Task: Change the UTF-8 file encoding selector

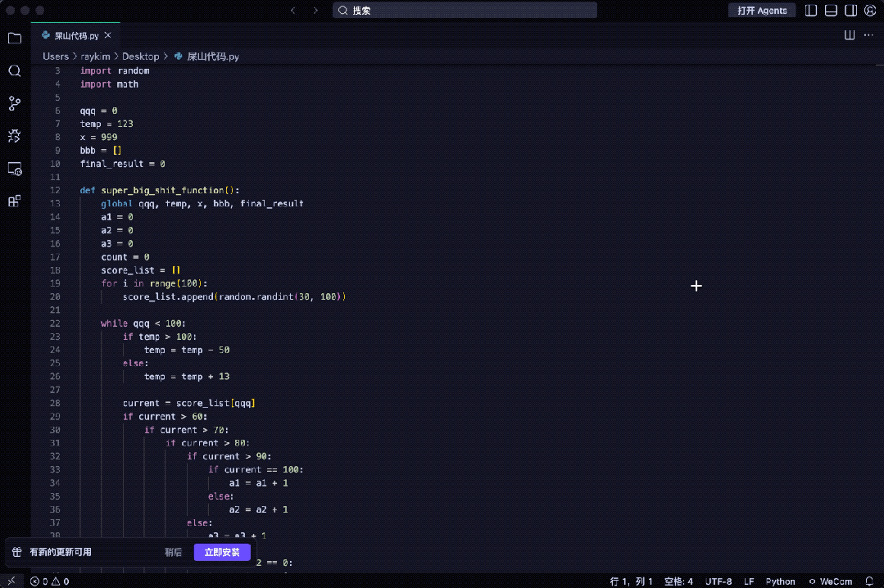Action: (719, 581)
